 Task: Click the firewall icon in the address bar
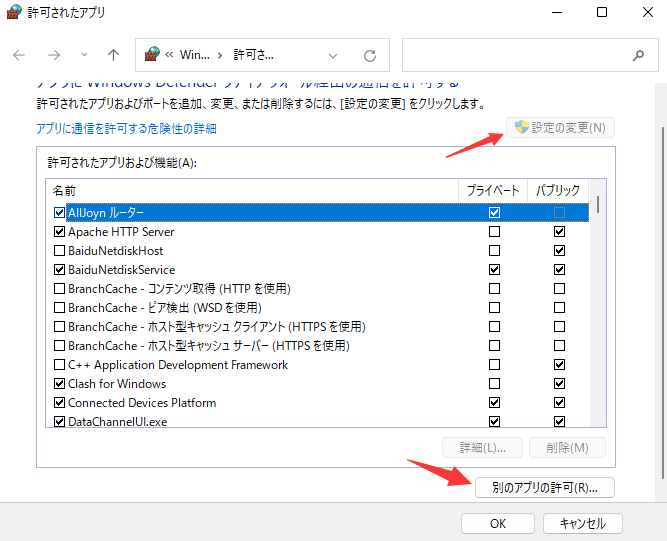[152, 54]
